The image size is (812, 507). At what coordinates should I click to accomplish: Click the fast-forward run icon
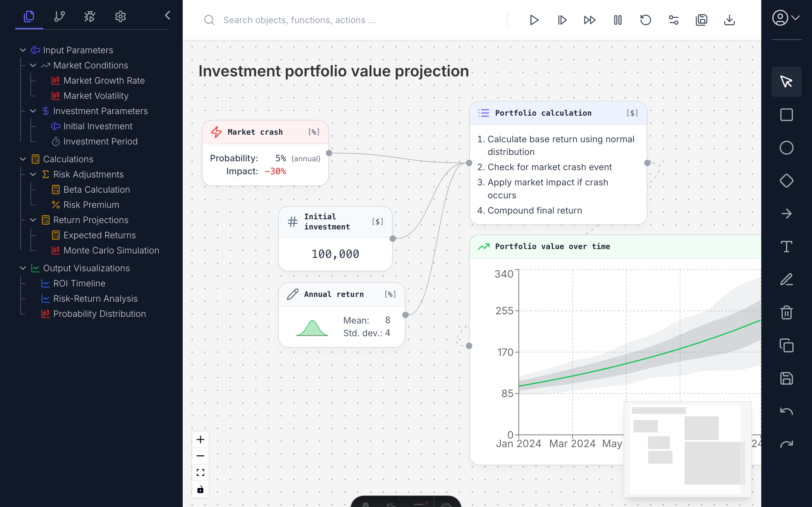pos(590,20)
